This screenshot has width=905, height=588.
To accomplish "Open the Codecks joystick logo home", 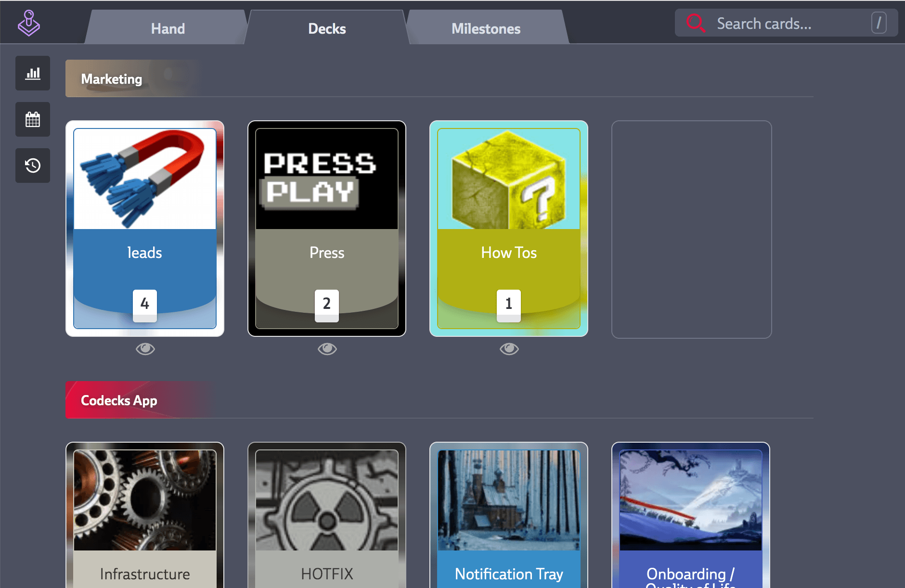I will click(29, 23).
